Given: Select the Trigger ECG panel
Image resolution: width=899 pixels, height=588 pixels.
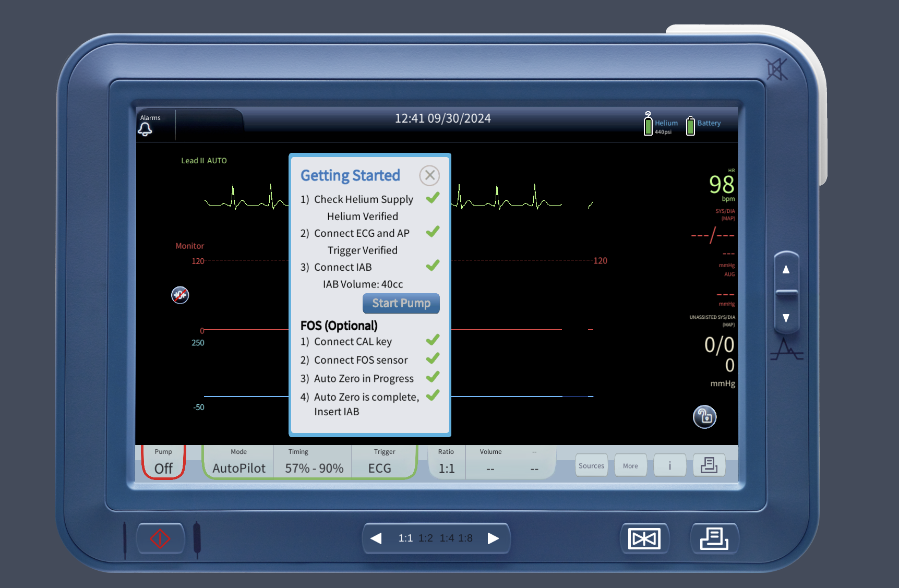Looking at the screenshot, I should 383,462.
